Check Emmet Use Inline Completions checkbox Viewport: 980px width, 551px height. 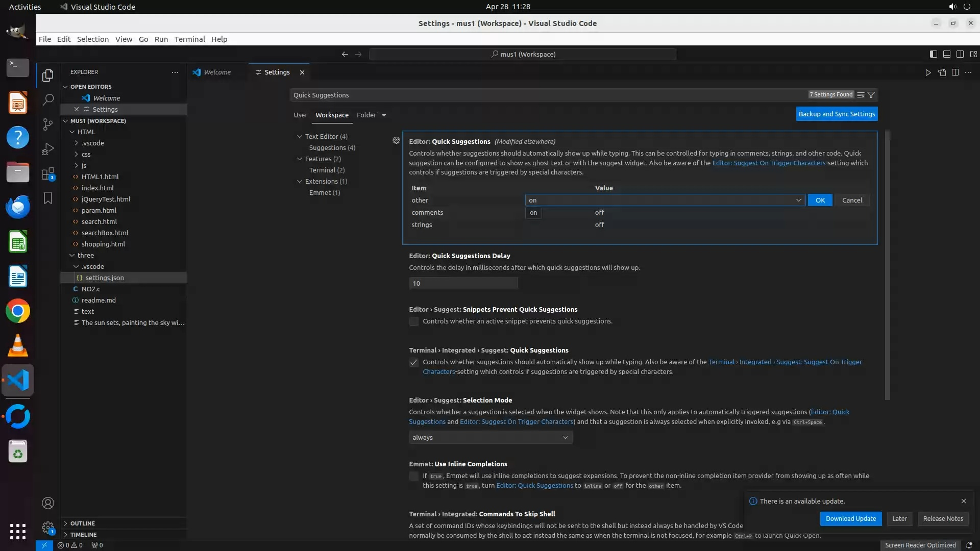click(414, 476)
